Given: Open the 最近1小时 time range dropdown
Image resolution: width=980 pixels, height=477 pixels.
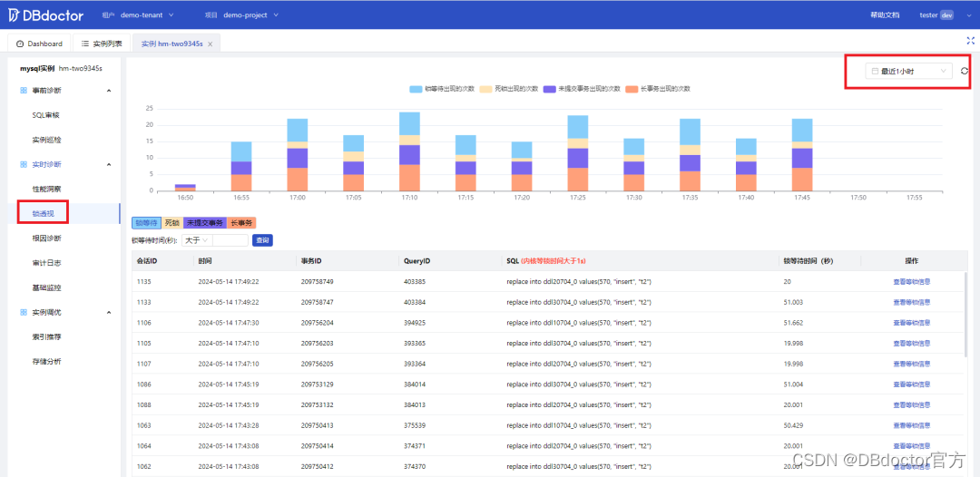Looking at the screenshot, I should coord(908,71).
